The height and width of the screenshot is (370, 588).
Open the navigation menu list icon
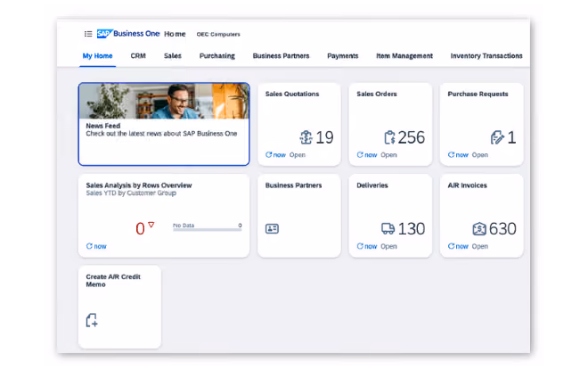[x=88, y=34]
